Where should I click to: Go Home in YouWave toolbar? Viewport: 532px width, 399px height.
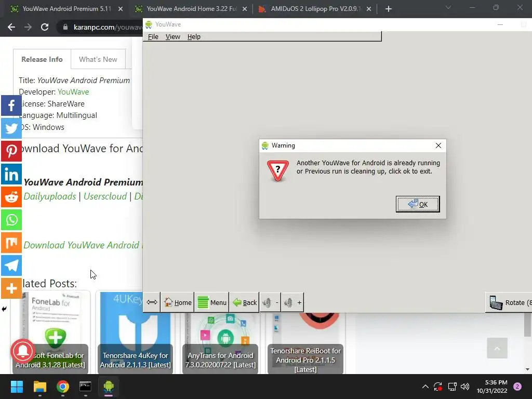coord(178,302)
